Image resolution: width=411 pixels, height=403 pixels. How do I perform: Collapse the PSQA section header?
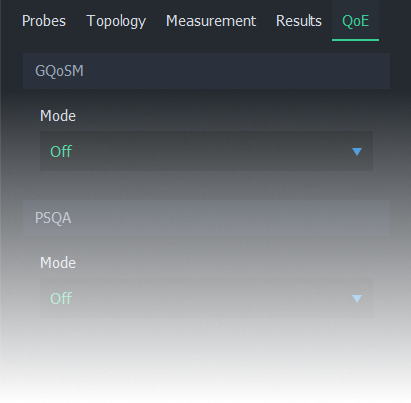pyautogui.click(x=206, y=218)
